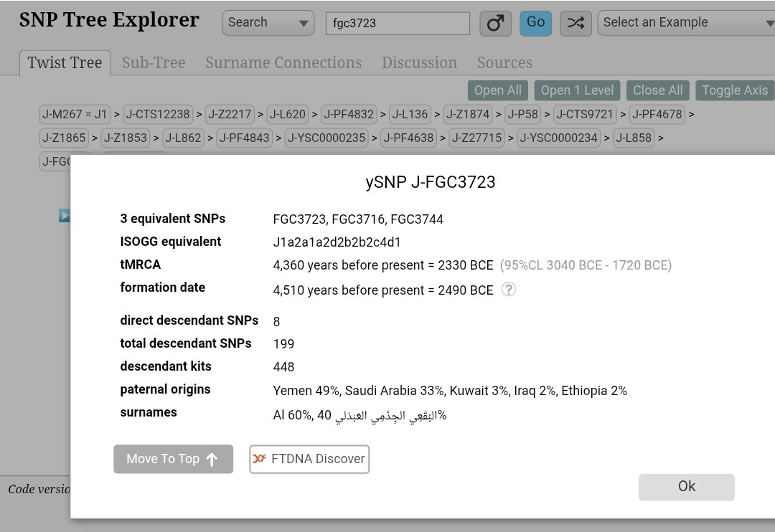Click the Open 1 Level button
This screenshot has height=532, width=775.
tap(577, 90)
